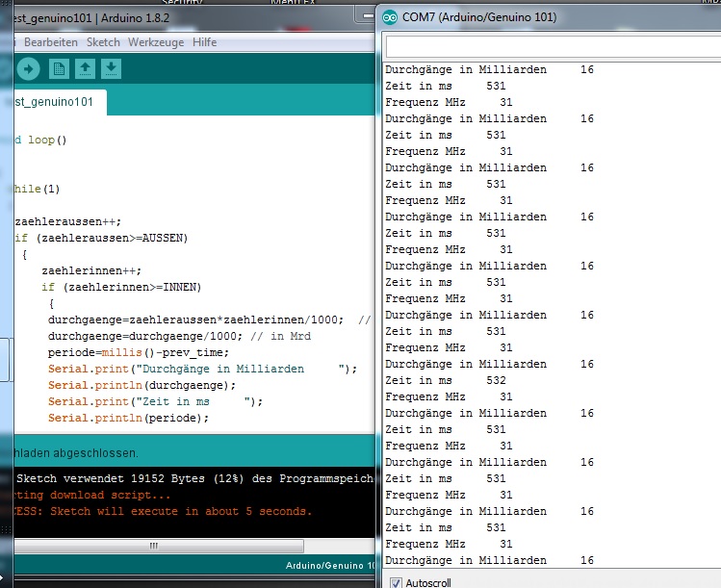
Task: Open the Werkzeuge menu
Action: coord(156,42)
